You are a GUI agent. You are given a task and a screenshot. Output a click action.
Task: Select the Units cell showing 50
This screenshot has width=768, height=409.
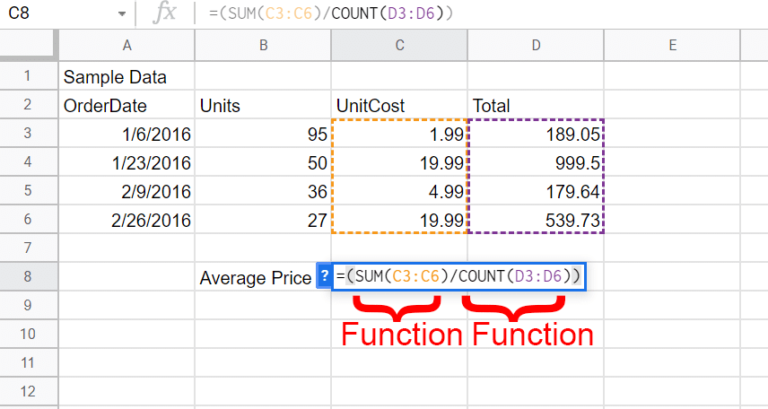263,162
